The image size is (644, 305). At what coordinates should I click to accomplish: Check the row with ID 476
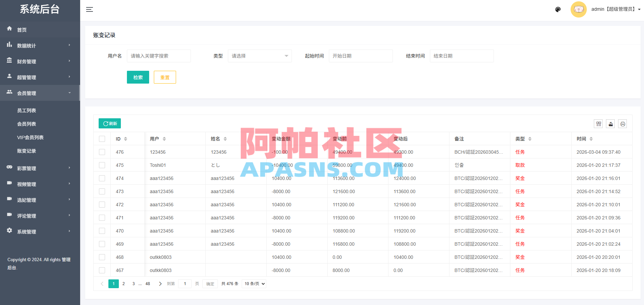click(102, 152)
